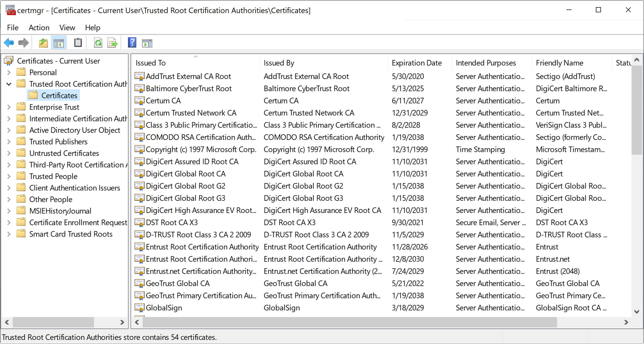Click the Trusted Publishers folder icon

(21, 141)
